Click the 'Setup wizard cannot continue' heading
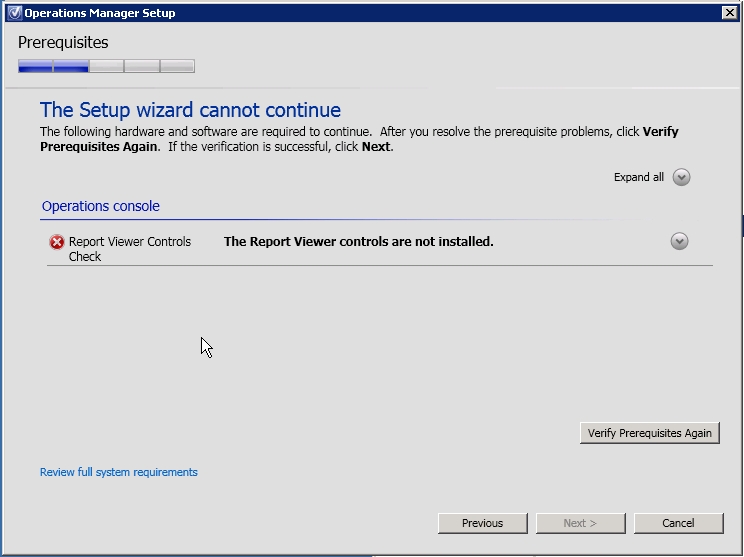Screen dimensions: 744x557 click(x=190, y=110)
